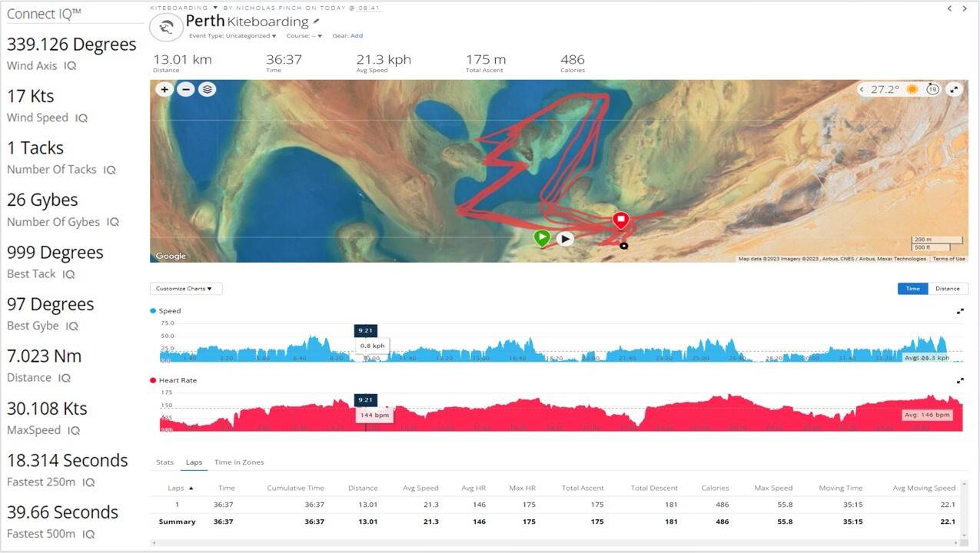The width and height of the screenshot is (980, 553).
Task: Switch chart axis to Distance
Action: (x=947, y=289)
